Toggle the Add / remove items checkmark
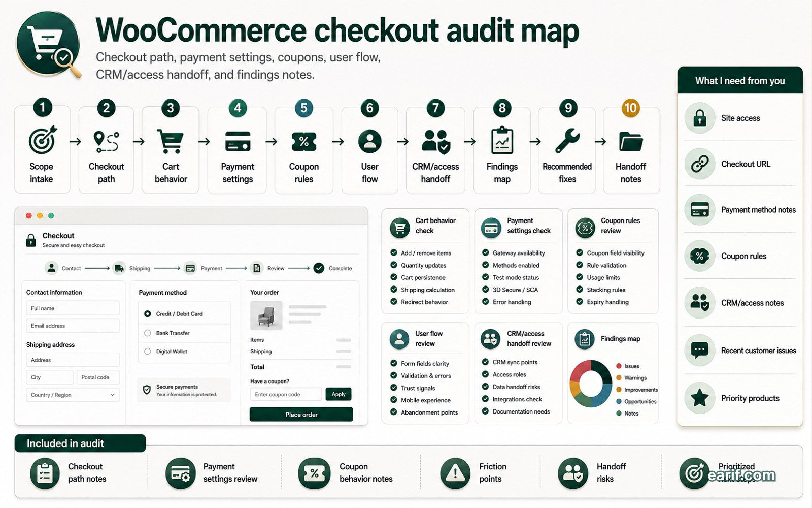812x508 pixels. (x=394, y=252)
